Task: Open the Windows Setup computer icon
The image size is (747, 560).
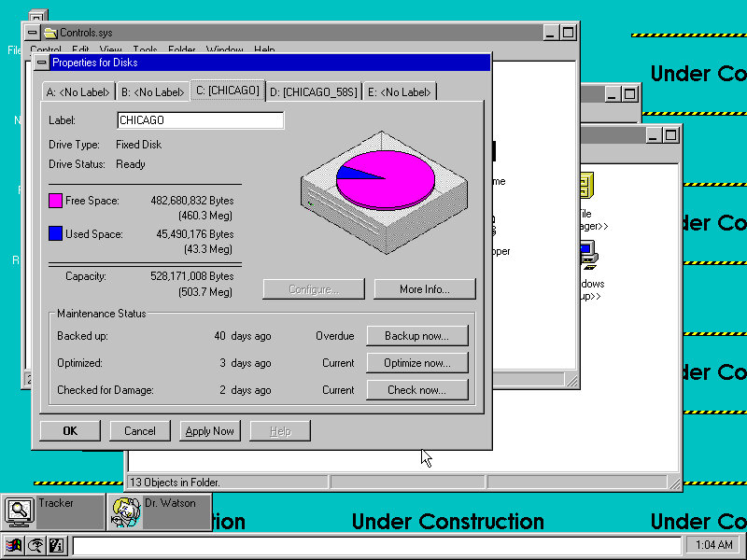Action: click(x=587, y=254)
